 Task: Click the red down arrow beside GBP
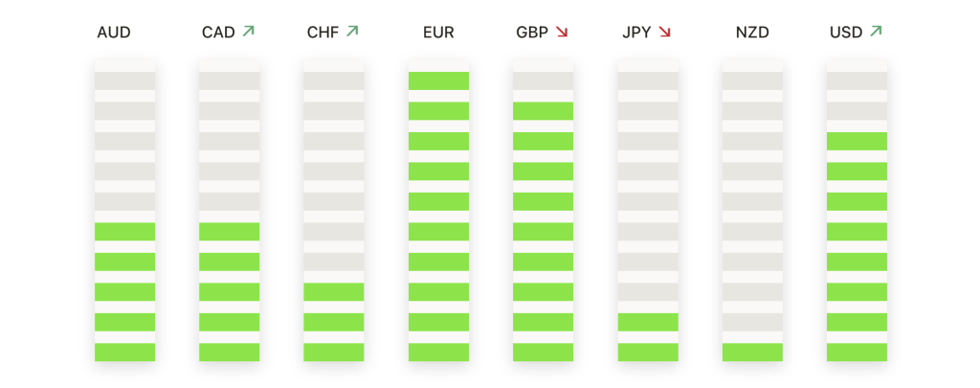point(561,32)
